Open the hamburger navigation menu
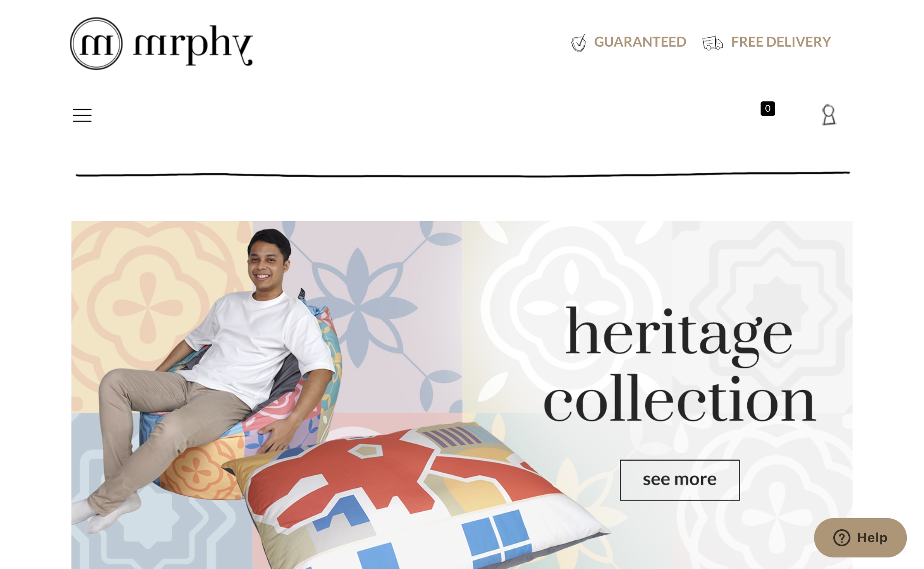This screenshot has height=569, width=924. point(82,115)
